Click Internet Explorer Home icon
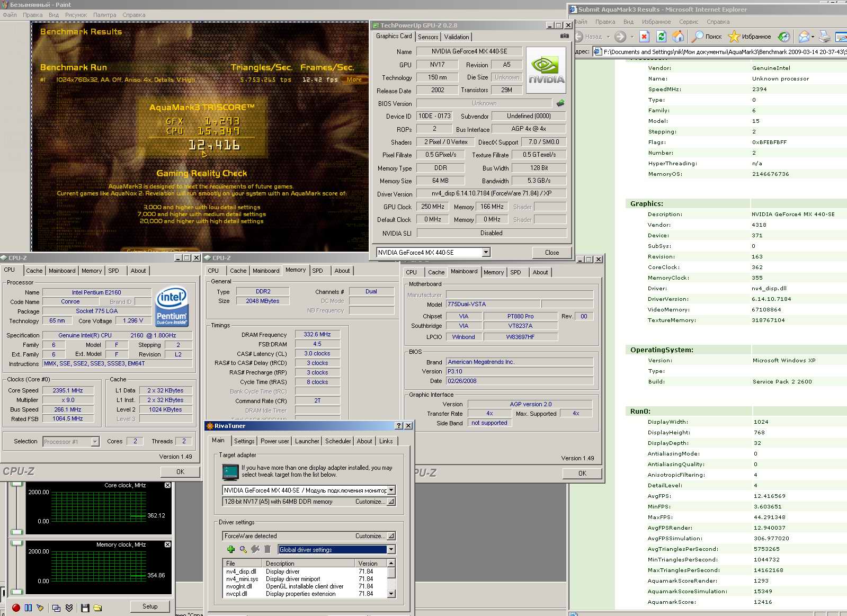847x616 pixels. (678, 37)
